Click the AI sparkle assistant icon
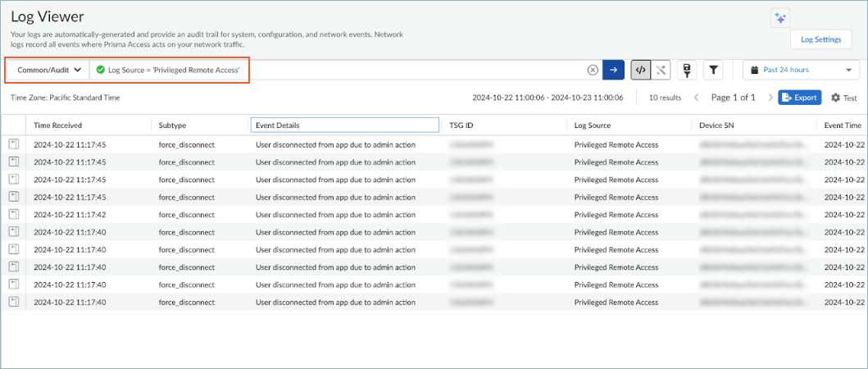Viewport: 868px width, 369px height. [x=779, y=18]
